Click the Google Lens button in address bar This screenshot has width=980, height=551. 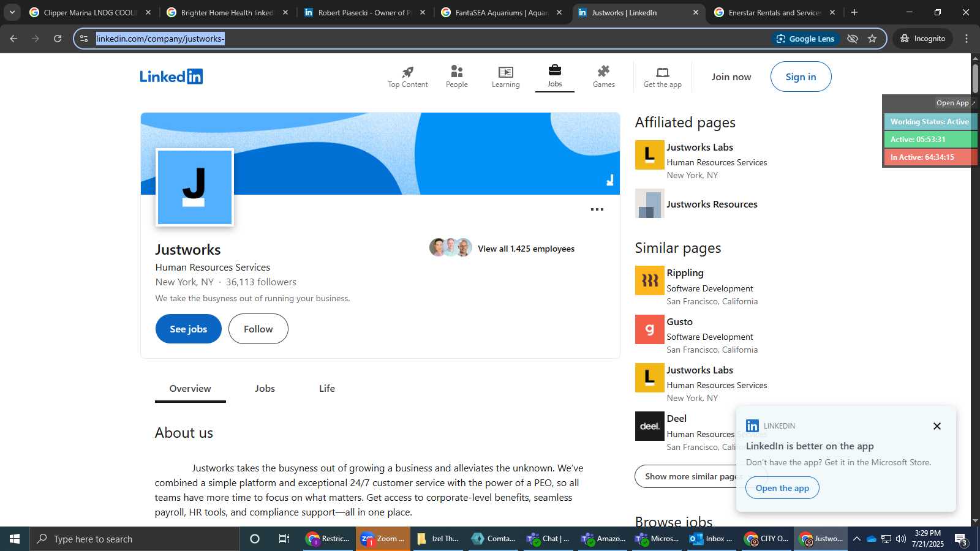coord(805,39)
